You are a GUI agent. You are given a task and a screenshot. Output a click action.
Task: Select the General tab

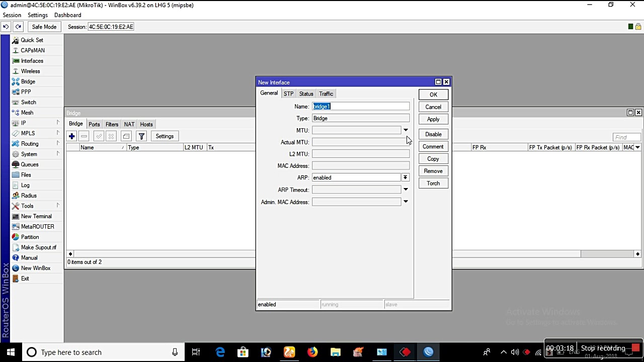point(269,93)
